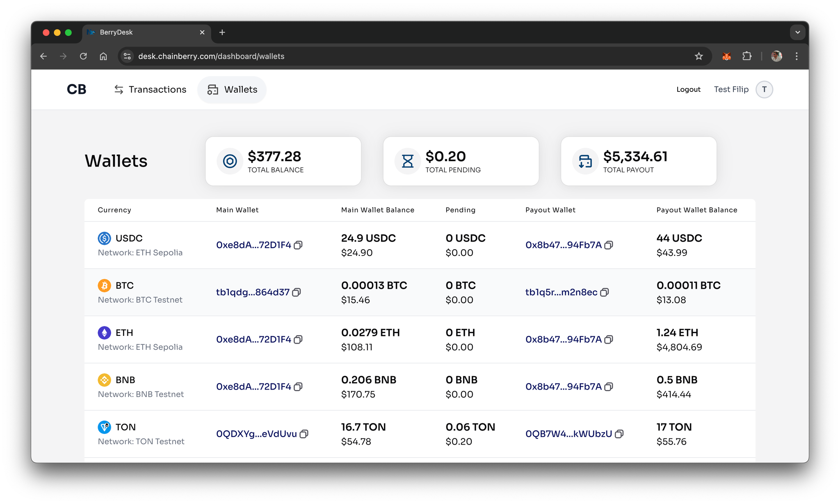Screen dimensions: 840x504
Task: Copy the BTC main wallet address
Action: click(x=297, y=292)
